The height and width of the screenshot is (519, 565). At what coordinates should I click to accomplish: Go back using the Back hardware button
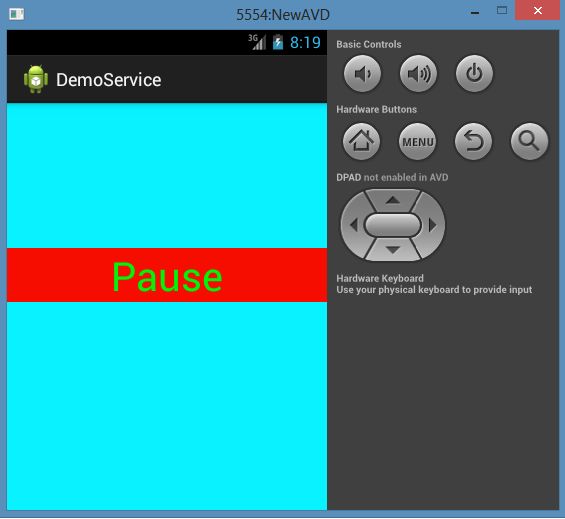[x=473, y=142]
